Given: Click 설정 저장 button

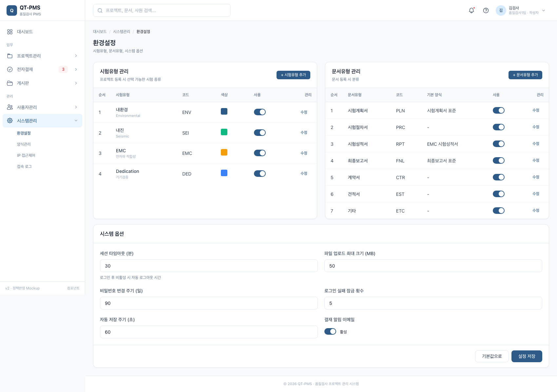Looking at the screenshot, I should [527, 356].
